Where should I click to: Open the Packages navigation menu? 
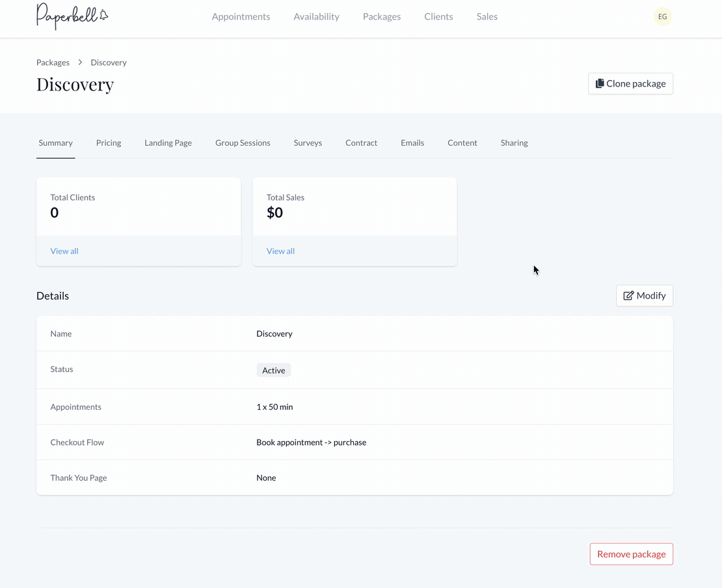(382, 16)
